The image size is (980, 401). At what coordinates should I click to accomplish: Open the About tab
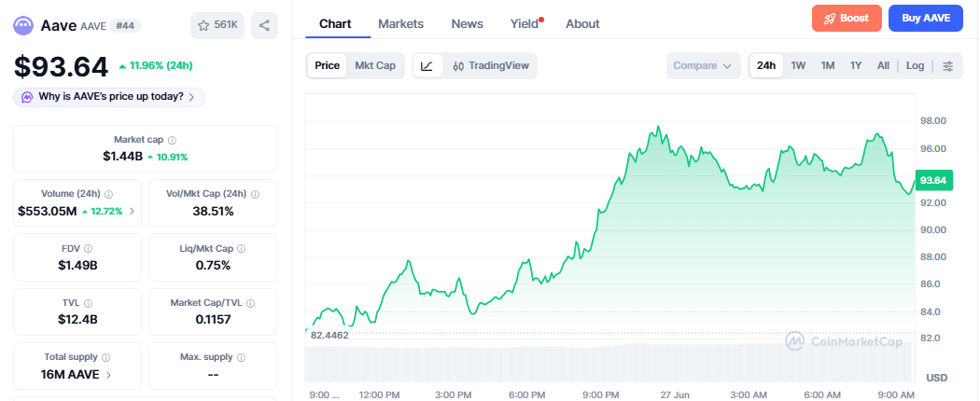582,23
